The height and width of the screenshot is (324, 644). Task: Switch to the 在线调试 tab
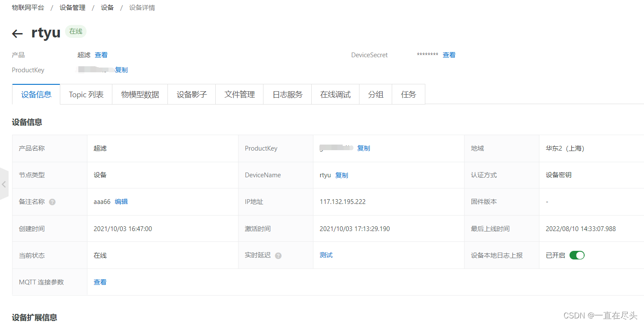(x=335, y=94)
